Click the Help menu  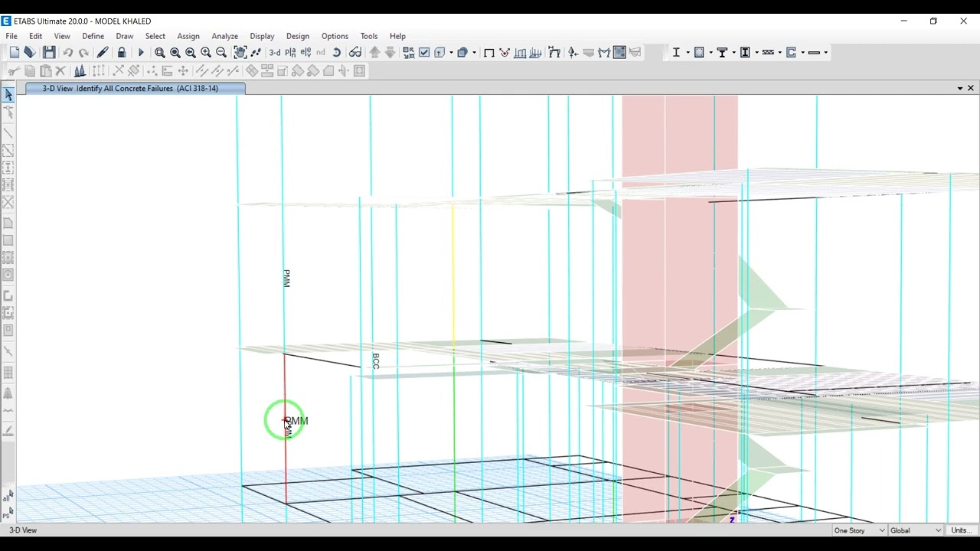click(x=397, y=36)
